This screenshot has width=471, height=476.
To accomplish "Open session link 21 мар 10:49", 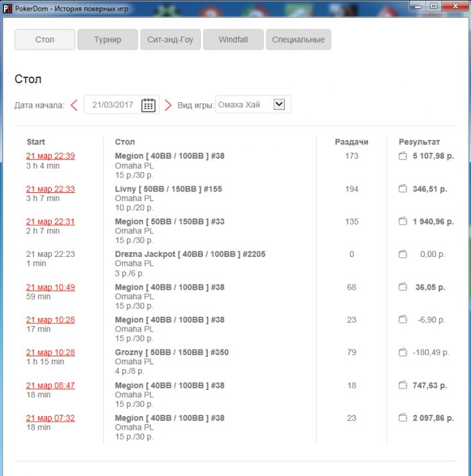I will coord(50,287).
